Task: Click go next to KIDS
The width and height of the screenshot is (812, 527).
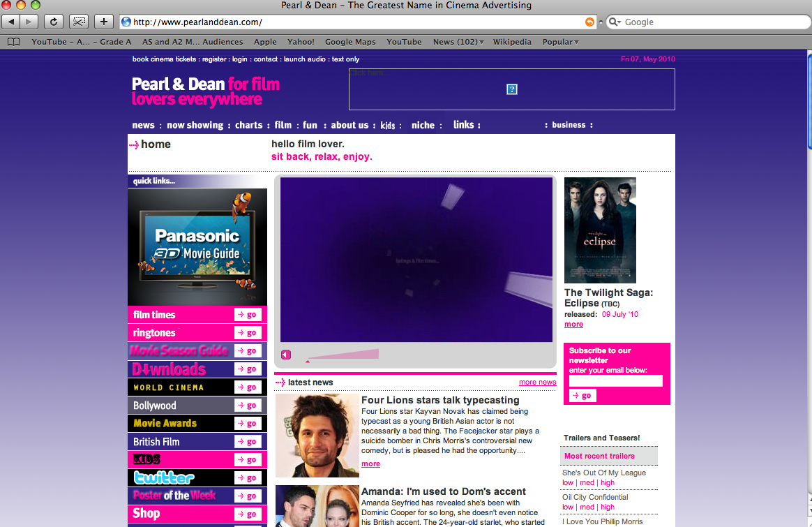Action: pos(248,459)
